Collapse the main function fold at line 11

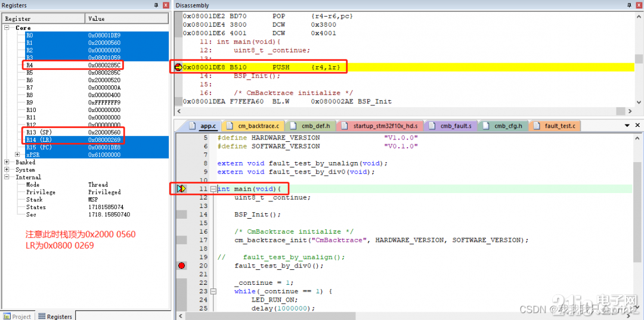[x=213, y=189]
